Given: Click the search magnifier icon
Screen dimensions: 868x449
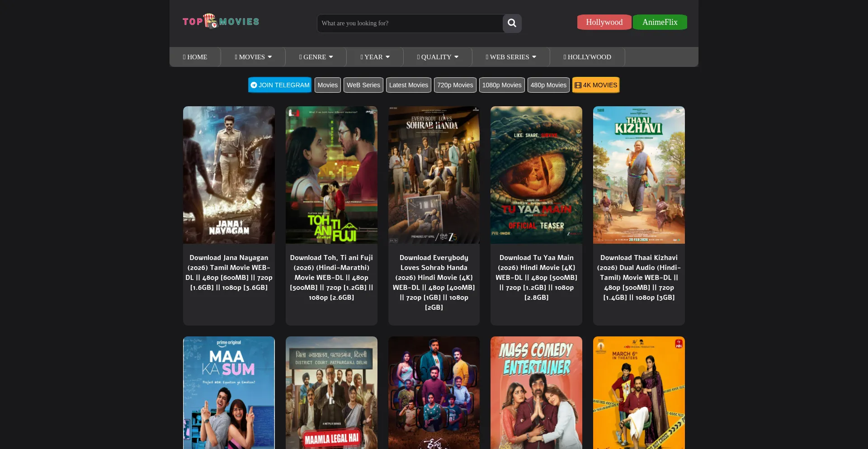Looking at the screenshot, I should [512, 23].
